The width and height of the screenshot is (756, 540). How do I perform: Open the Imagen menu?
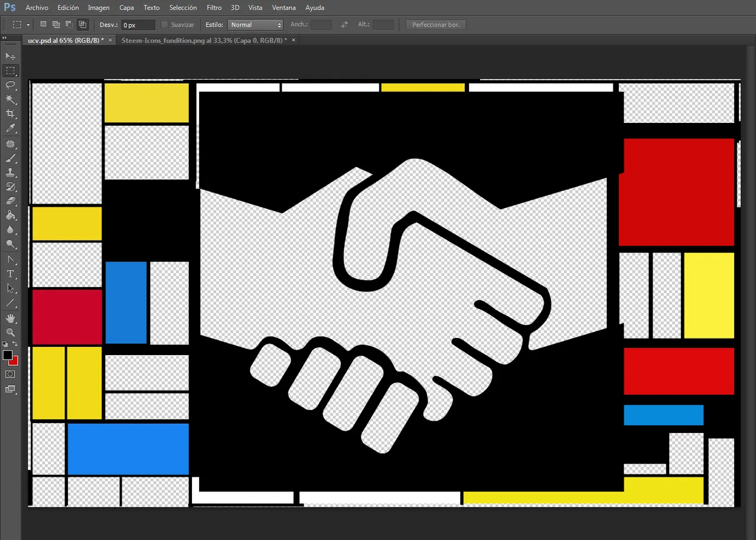[x=99, y=8]
